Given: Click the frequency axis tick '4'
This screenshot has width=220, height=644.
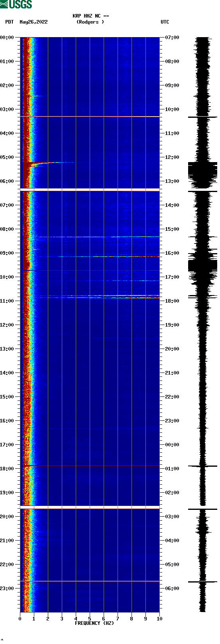Looking at the screenshot, I should coord(76,619).
